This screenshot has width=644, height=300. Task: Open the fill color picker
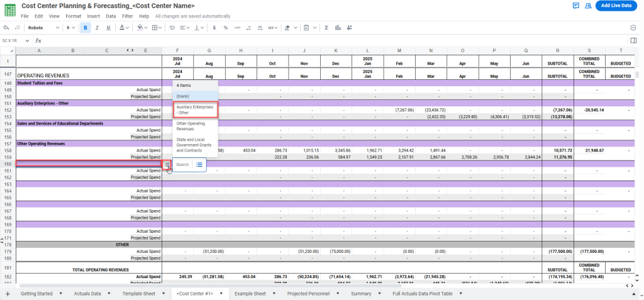141,28
